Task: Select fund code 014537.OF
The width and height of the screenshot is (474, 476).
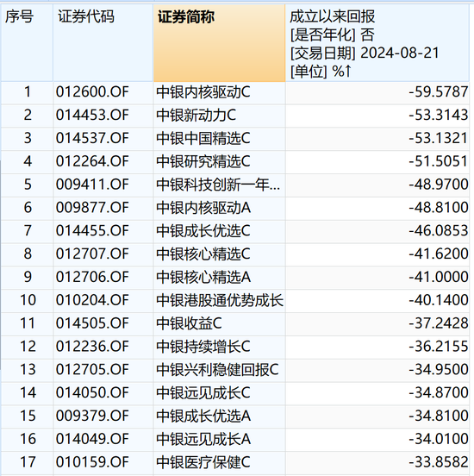Action: 92,138
